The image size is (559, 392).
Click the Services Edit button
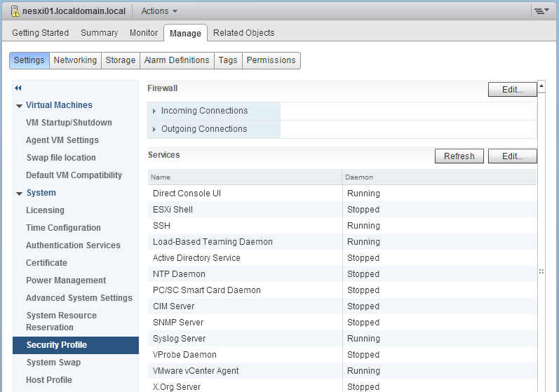[x=512, y=156]
